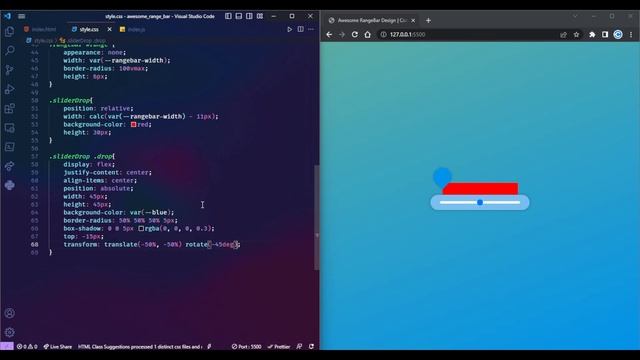View site information icon in address bar

click(x=383, y=35)
